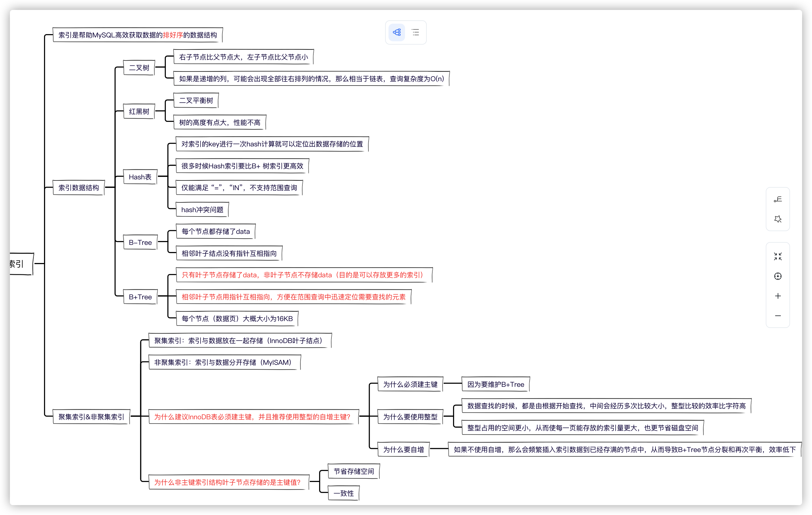Click node 仅能满足 "="，"IN"，不支持范围查询
Viewport: 812px width, 515px height.
239,188
